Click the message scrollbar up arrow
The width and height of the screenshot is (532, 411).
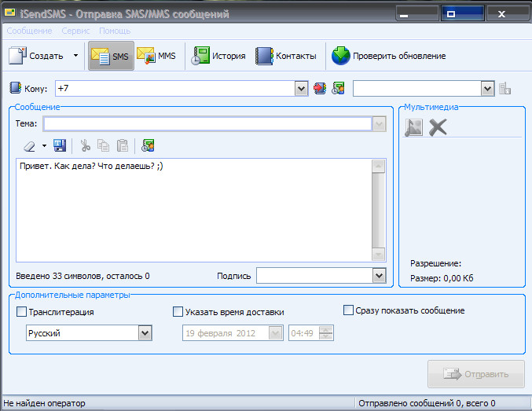tap(378, 167)
